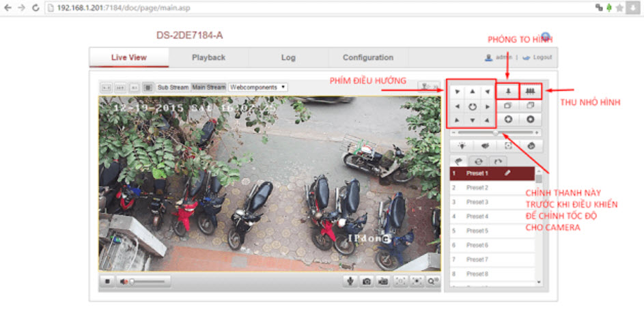Image resolution: width=644 pixels, height=316 pixels.
Task: Move camera diagonally down-right
Action: (x=488, y=120)
